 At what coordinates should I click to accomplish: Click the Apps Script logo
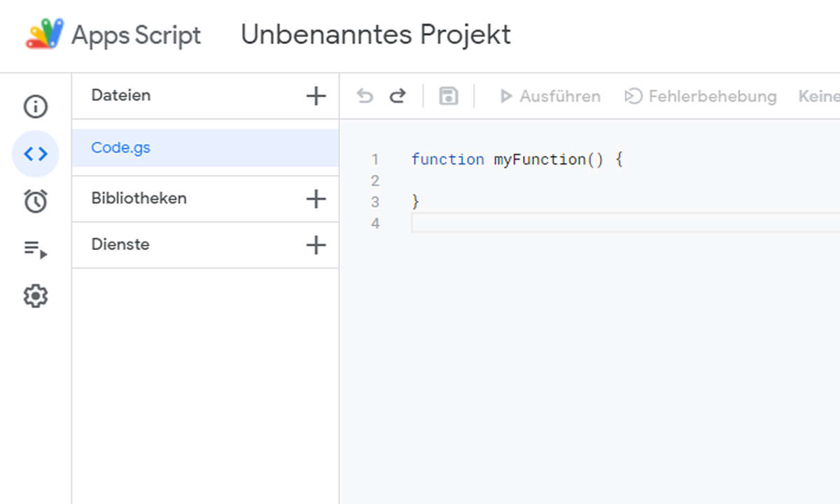[x=45, y=34]
